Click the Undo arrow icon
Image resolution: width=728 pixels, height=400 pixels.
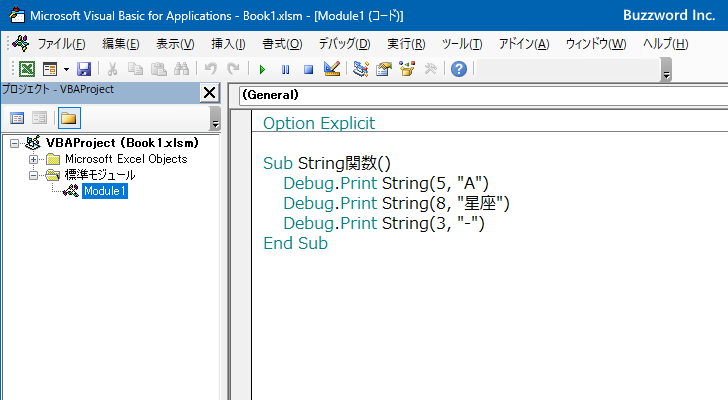pyautogui.click(x=210, y=69)
